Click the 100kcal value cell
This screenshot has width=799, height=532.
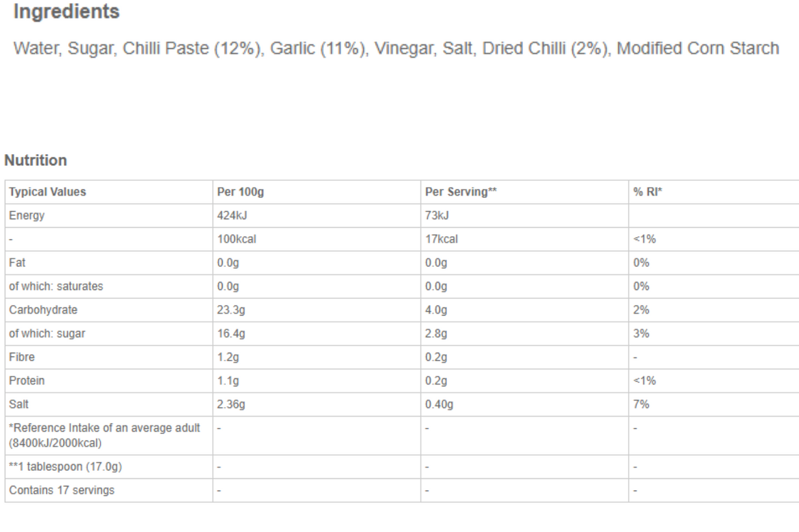click(237, 239)
